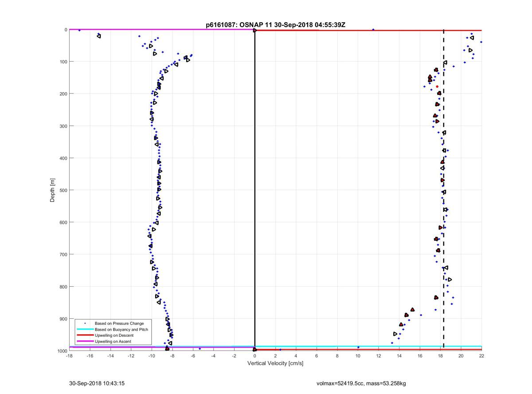The height and width of the screenshot is (394, 532).
Task: Click depth-axis tick label '700'
Action: [63, 254]
